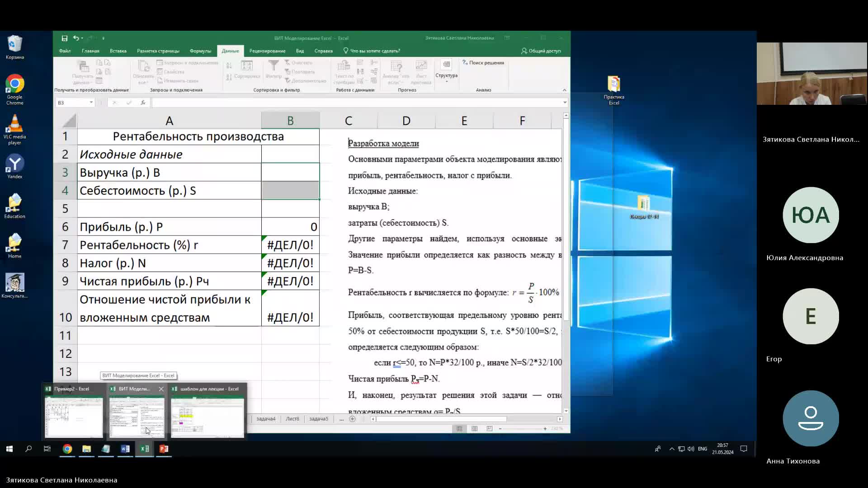Click Поиск решения in Анализ group
This screenshot has height=488, width=868.
click(483, 63)
